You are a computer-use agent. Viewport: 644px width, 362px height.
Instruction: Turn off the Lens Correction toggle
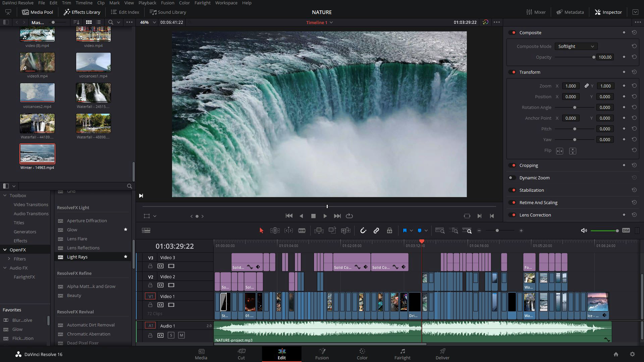click(512, 215)
